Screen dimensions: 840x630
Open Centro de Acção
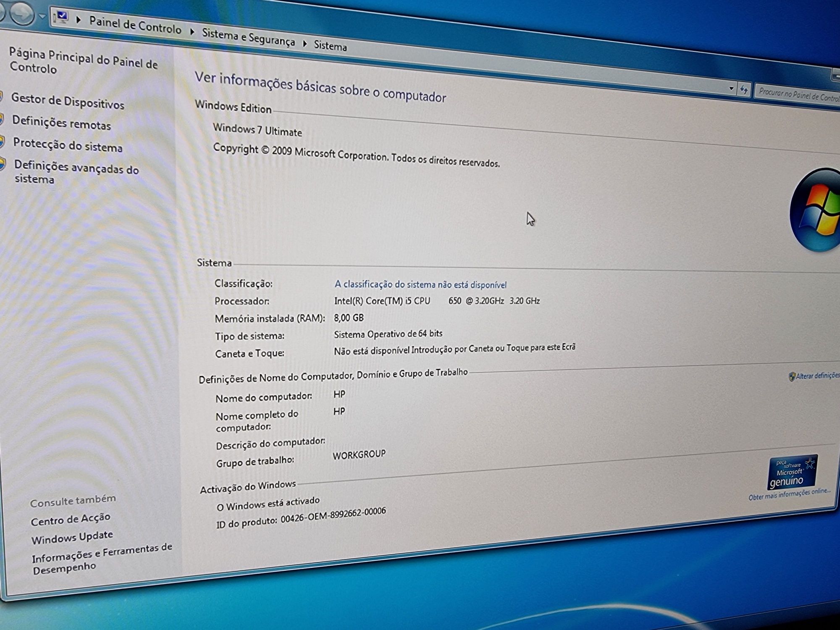(71, 519)
